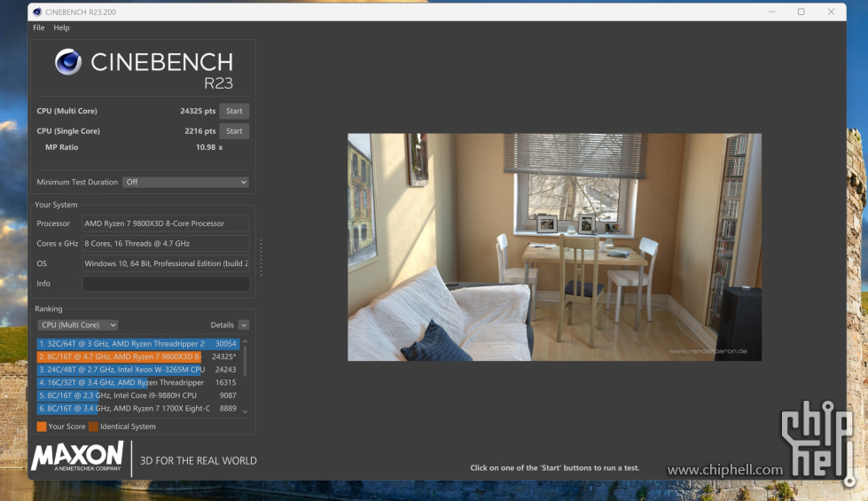Image resolution: width=868 pixels, height=501 pixels.
Task: Click the 2216 pts single core score
Action: point(199,131)
